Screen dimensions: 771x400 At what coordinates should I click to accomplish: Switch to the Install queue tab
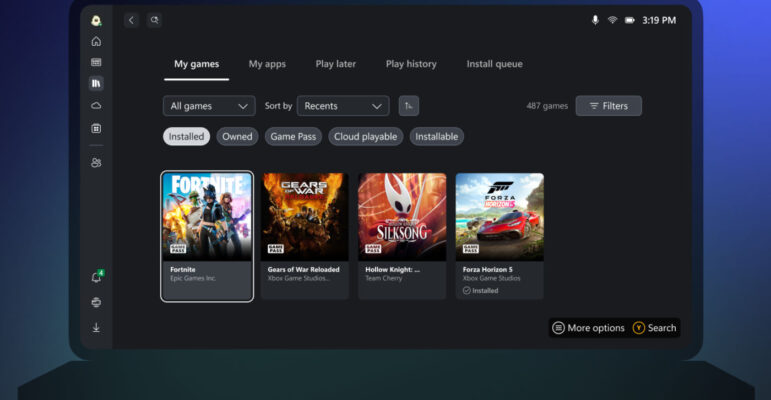495,64
